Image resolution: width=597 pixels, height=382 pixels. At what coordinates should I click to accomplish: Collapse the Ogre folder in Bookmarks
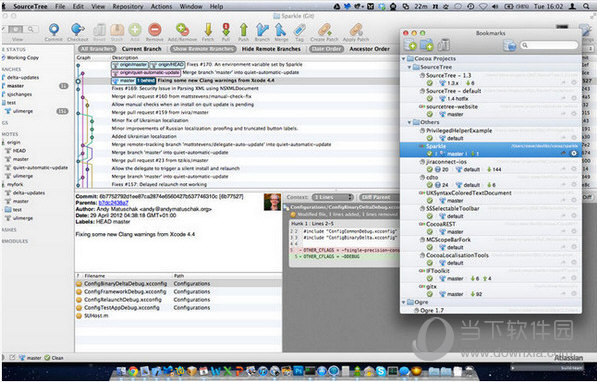404,302
